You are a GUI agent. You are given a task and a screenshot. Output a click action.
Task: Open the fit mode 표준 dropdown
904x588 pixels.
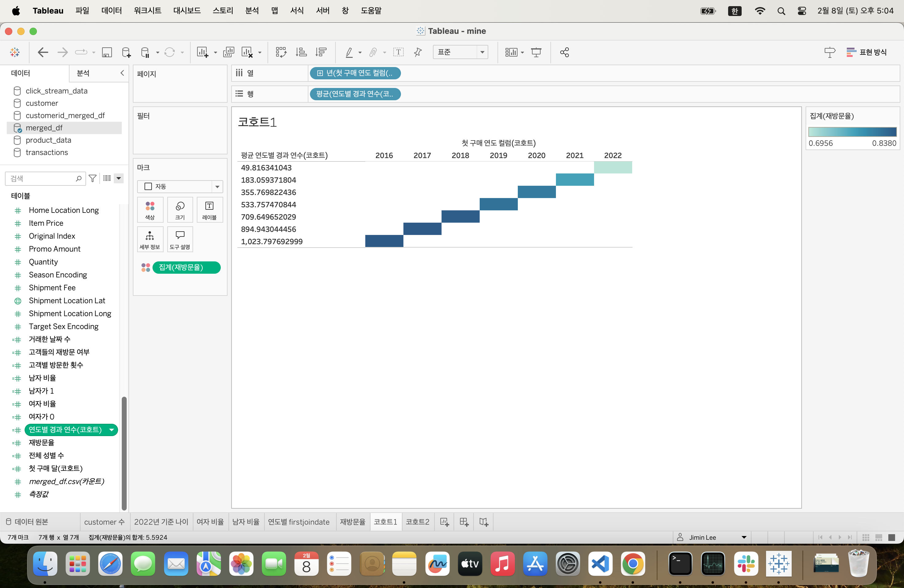[x=460, y=52]
